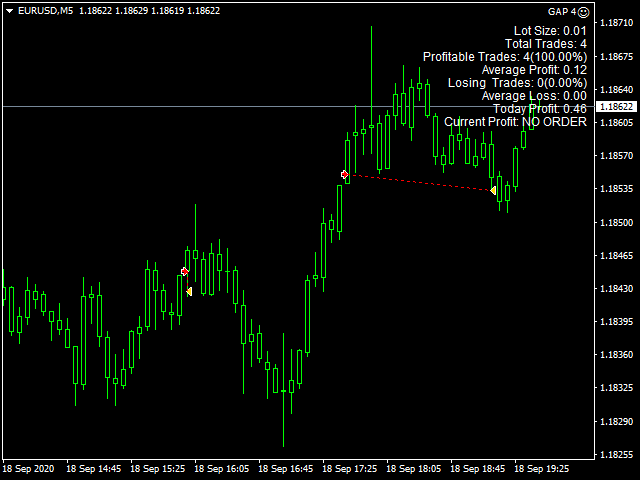The height and width of the screenshot is (480, 640).
Task: Click the 'GAP 4' expert name text
Action: click(x=562, y=12)
